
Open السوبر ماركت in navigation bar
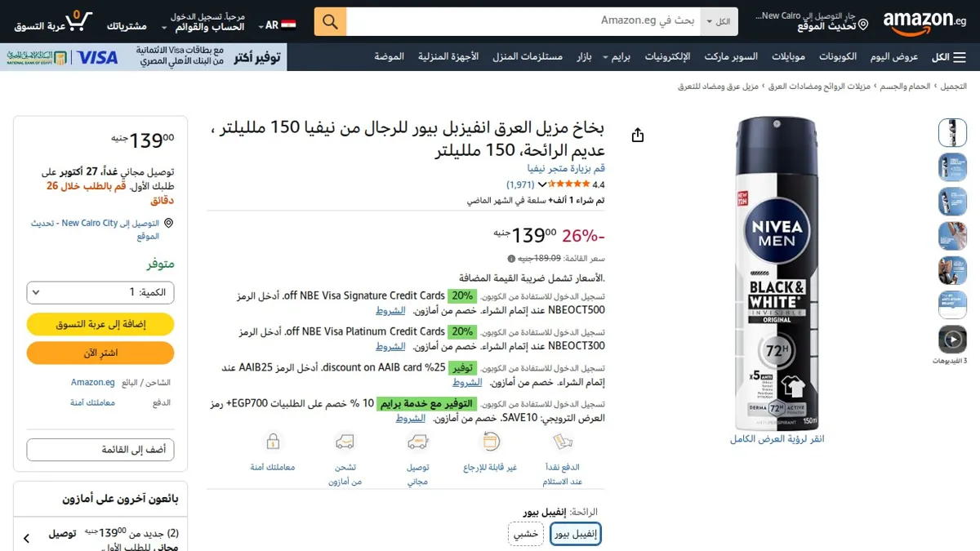(731, 57)
